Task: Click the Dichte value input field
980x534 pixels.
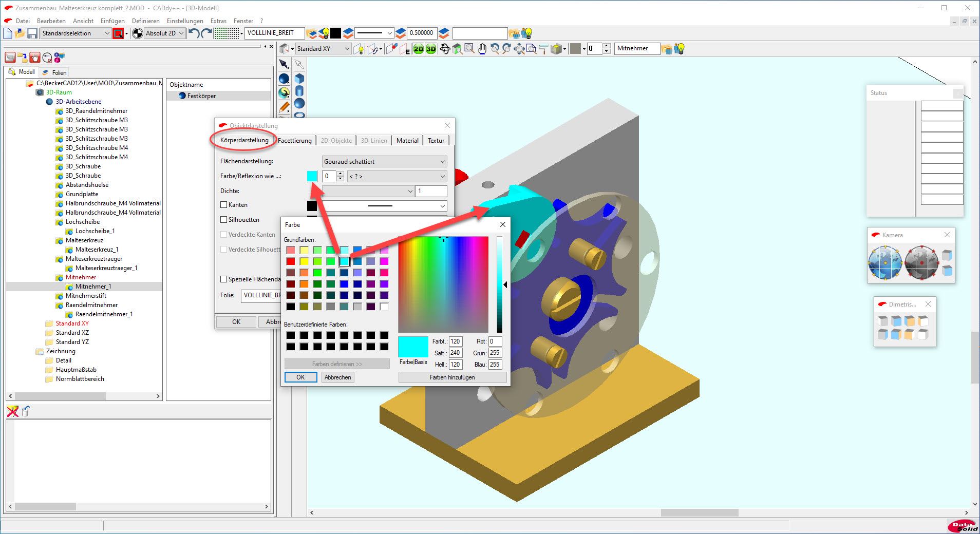Action: coord(431,191)
